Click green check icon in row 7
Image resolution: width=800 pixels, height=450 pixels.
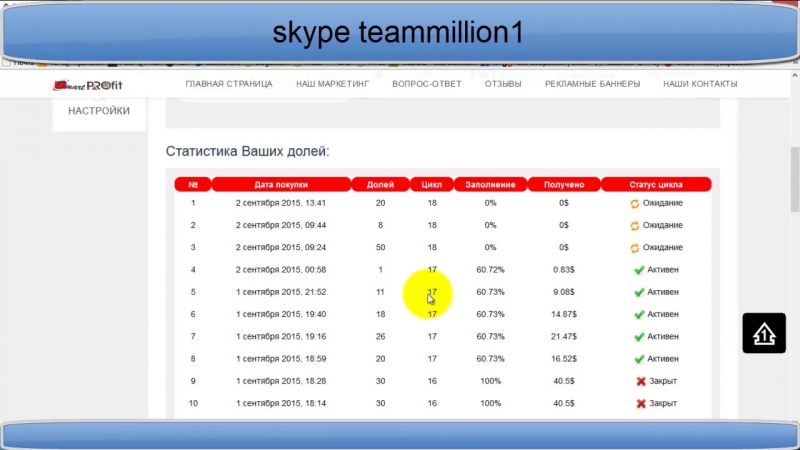639,337
